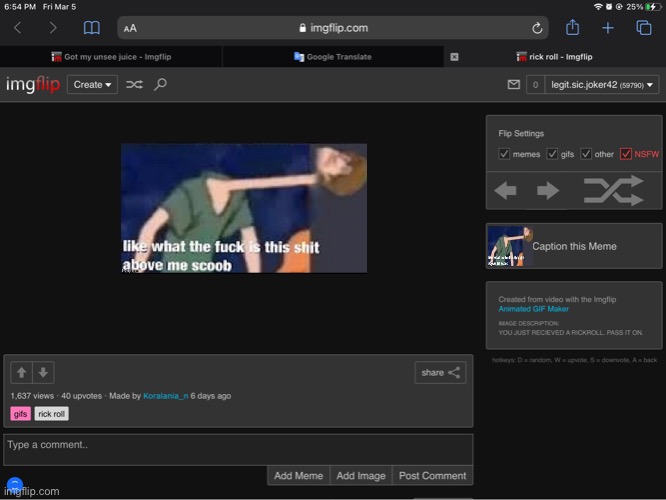666x500 pixels.
Task: Click the Shaggy GIF image
Action: (x=244, y=208)
